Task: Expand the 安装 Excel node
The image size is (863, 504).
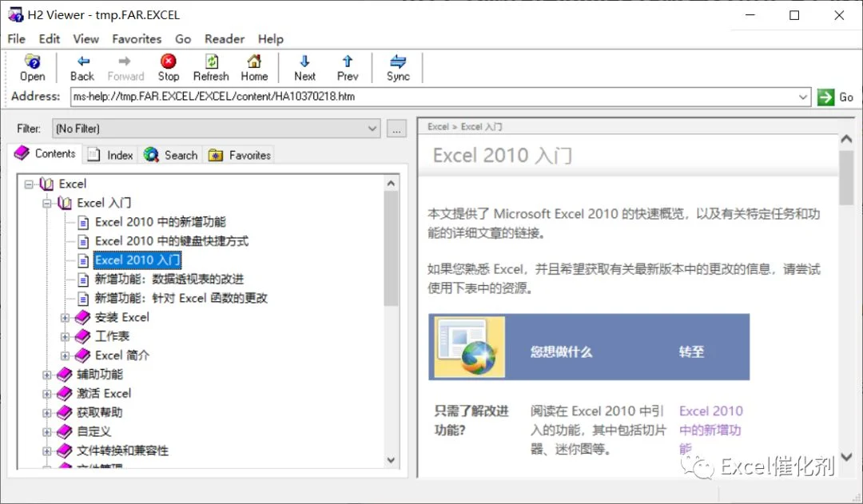Action: click(65, 317)
